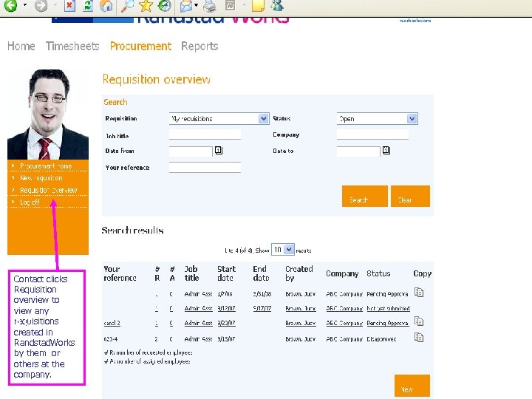Click Pending Approval link in cand 3 row

pos(387,323)
